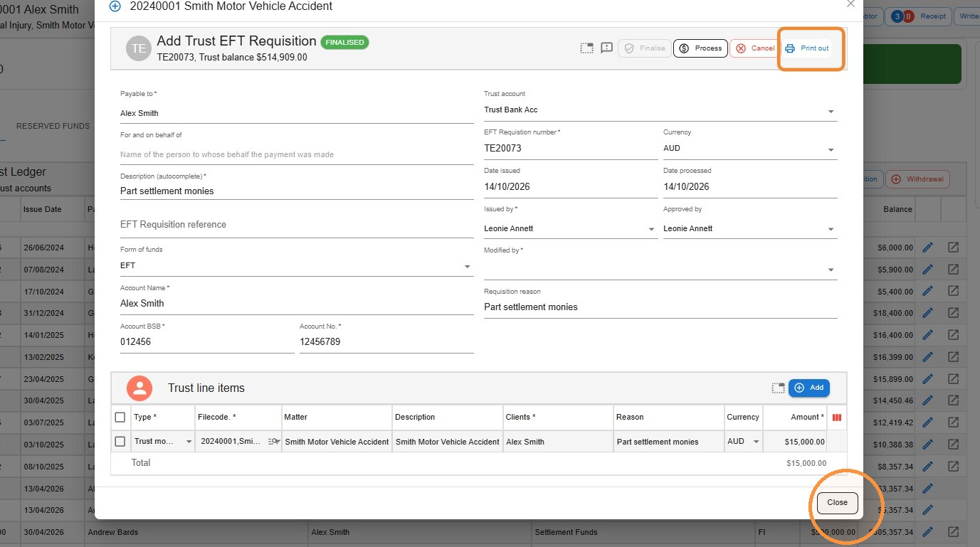
Task: Tick the checkbox for the Trust money row
Action: point(120,442)
